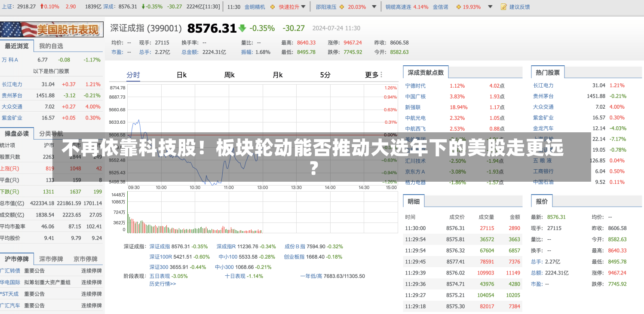Open the dropdown arrow after 20.03%
This screenshot has height=314, width=644.
[x=374, y=7]
